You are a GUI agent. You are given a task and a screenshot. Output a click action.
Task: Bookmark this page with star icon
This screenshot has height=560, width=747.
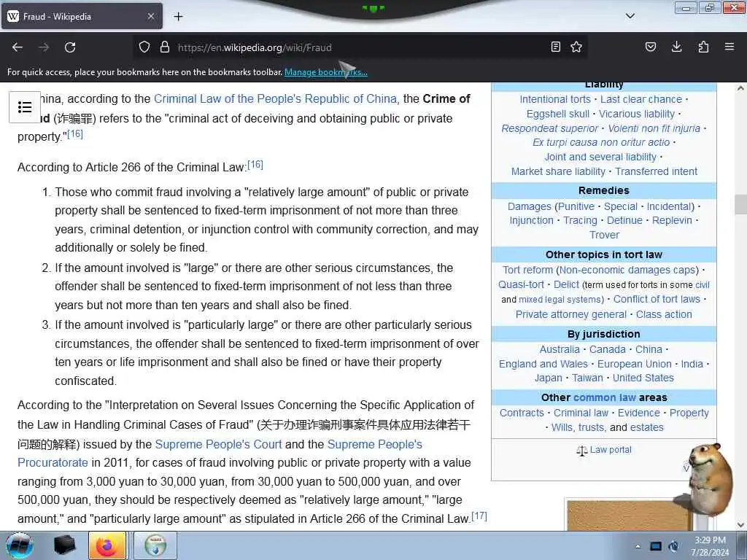(x=576, y=47)
